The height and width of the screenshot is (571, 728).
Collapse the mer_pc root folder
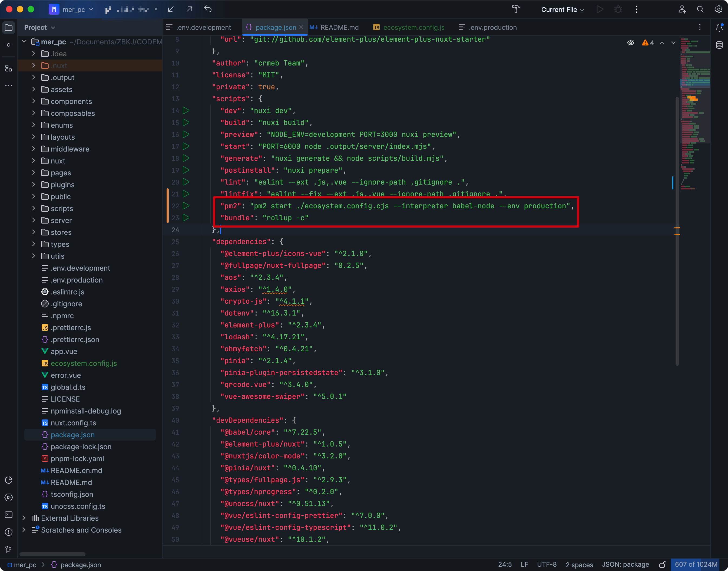24,42
